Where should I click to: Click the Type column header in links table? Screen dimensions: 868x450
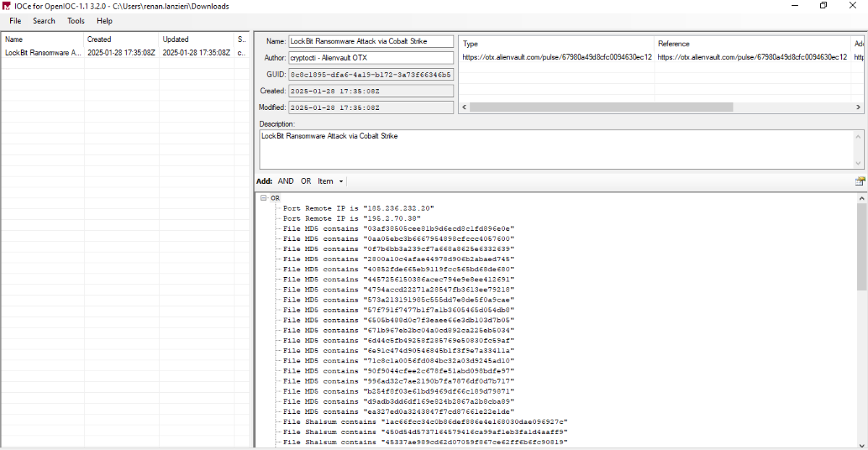coord(556,43)
